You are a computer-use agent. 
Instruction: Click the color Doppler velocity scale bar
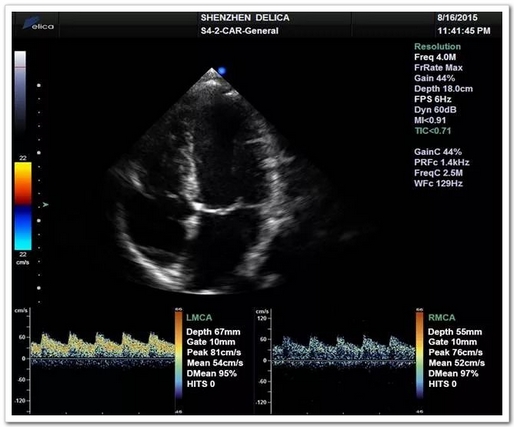[23, 206]
